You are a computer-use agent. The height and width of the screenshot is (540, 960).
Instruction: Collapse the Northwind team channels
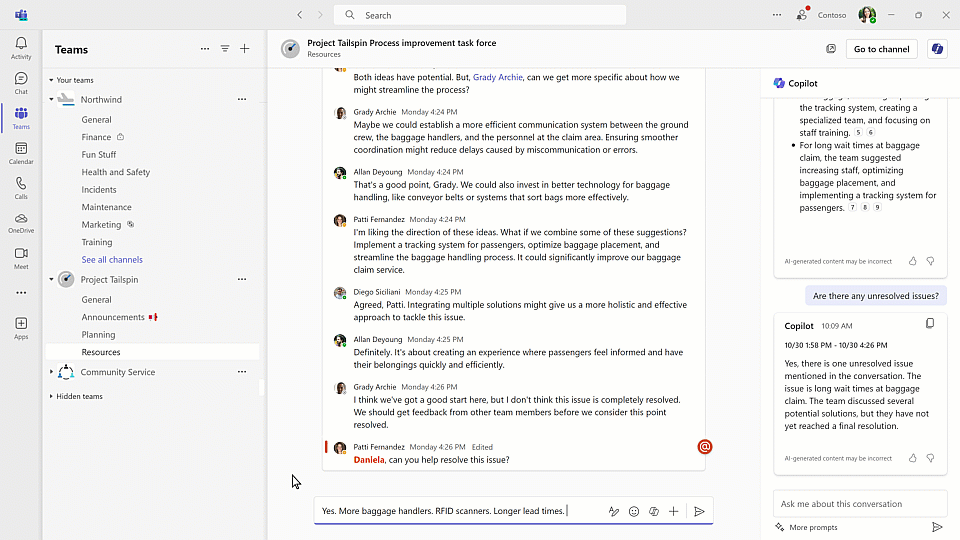click(52, 100)
